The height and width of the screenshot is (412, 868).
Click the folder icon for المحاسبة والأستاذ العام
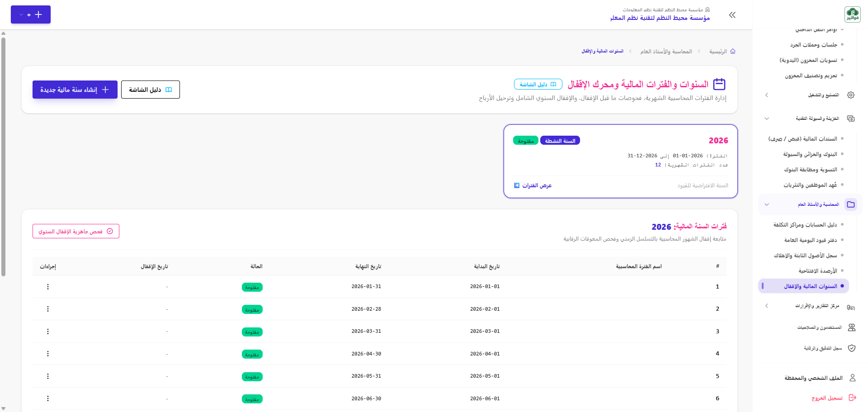click(851, 204)
